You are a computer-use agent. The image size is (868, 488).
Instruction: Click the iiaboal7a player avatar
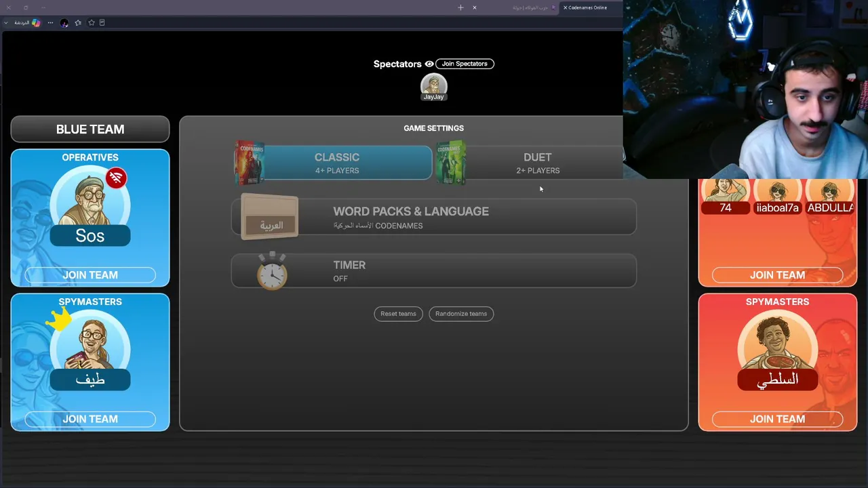(777, 190)
